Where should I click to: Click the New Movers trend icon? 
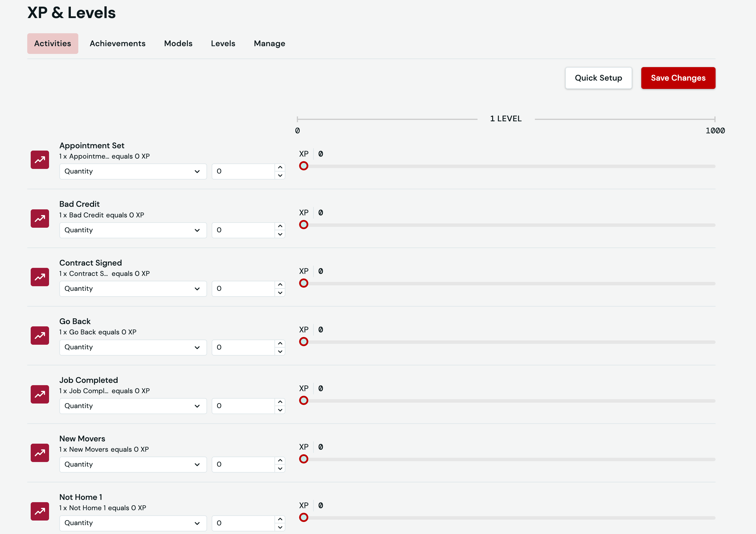coord(40,453)
